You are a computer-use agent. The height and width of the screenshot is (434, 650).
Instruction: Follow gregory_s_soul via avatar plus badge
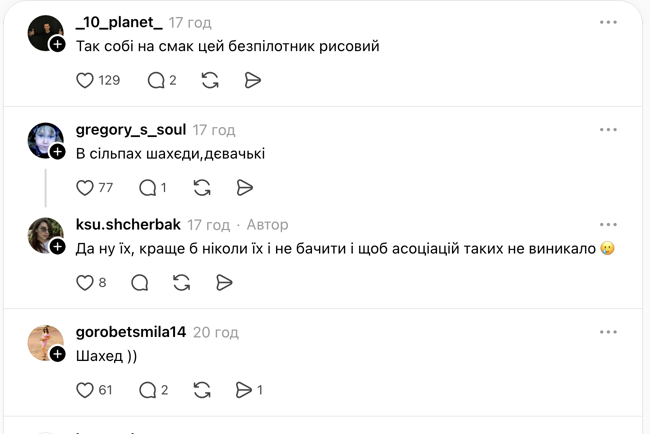(58, 152)
